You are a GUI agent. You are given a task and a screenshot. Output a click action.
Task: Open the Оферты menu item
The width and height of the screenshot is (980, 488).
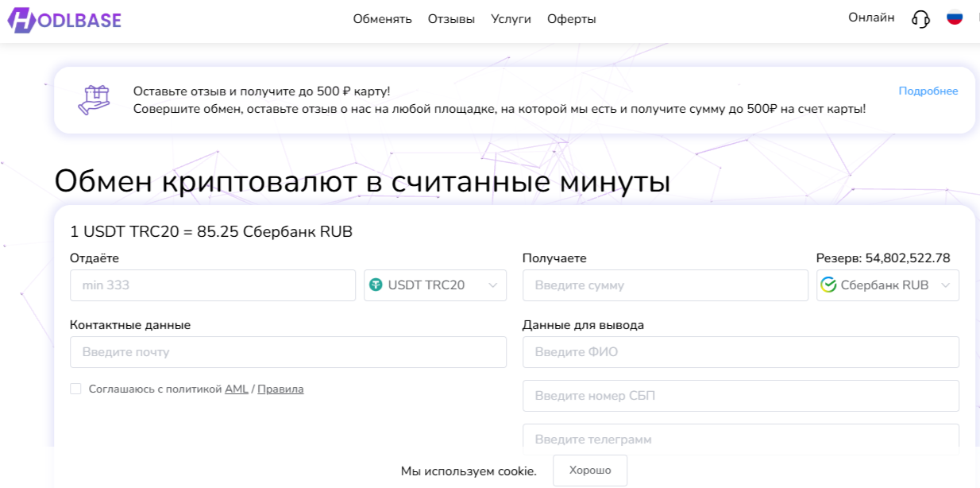(x=572, y=19)
